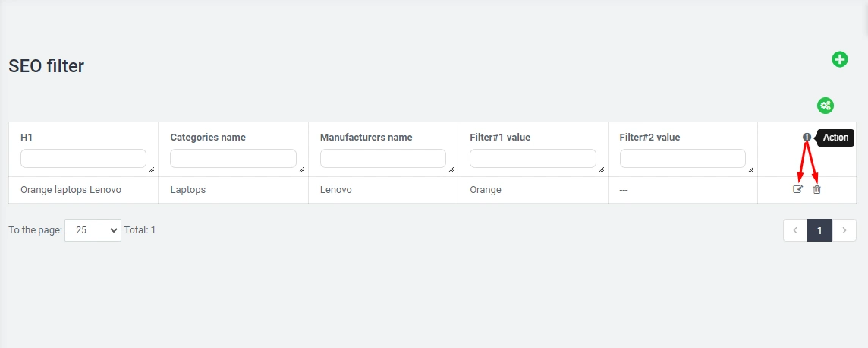
Task: Delete the Orange laptops Lenovo row
Action: [816, 189]
